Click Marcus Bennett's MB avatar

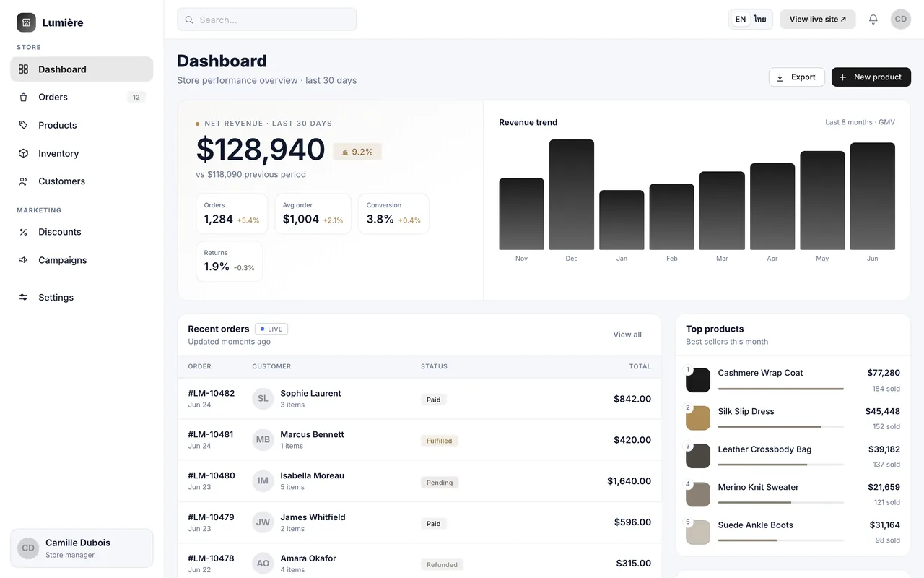click(263, 440)
